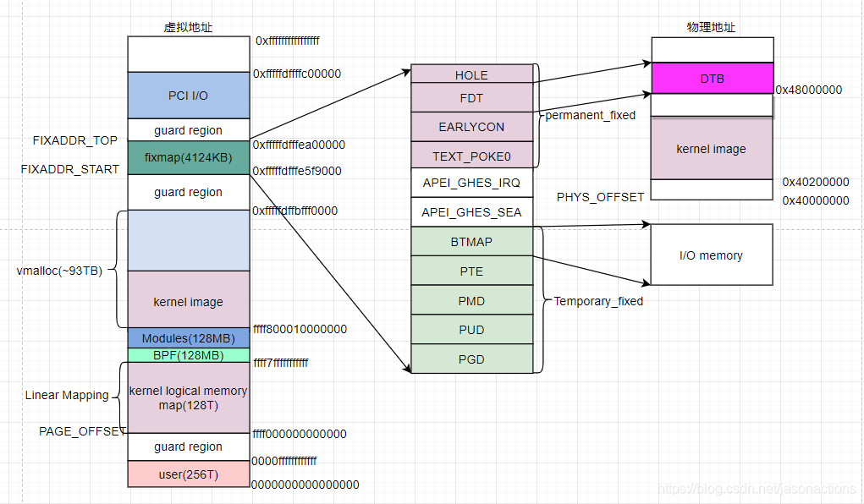Select address 0000ffffffffffff
The width and height of the screenshot is (864, 504).
coord(284,461)
